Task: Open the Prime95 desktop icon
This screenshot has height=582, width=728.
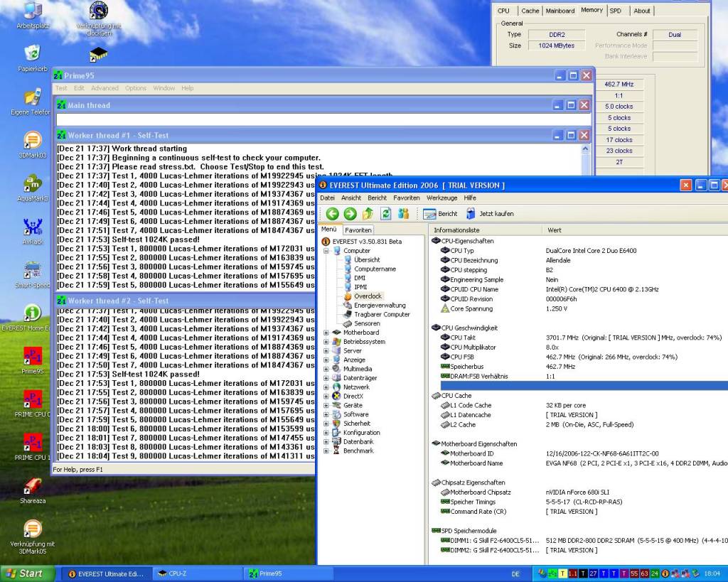Action: click(33, 360)
